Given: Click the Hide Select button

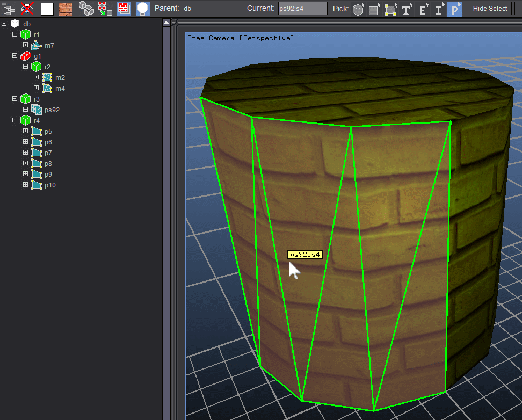Looking at the screenshot, I should coord(490,9).
